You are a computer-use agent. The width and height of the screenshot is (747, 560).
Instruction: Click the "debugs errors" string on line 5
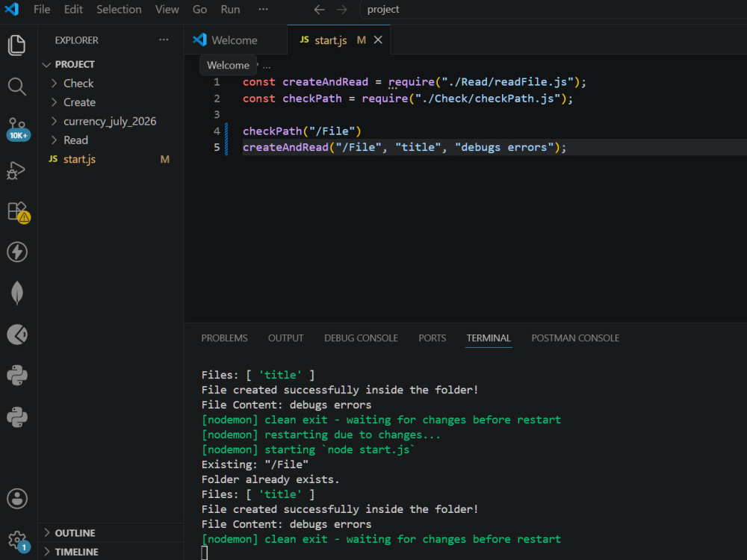point(504,147)
